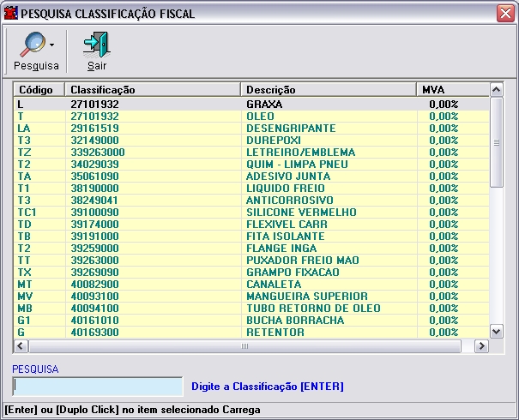Screen dimensions: 519x420
Task: Sort by the Descrição column header
Action: tap(329, 90)
